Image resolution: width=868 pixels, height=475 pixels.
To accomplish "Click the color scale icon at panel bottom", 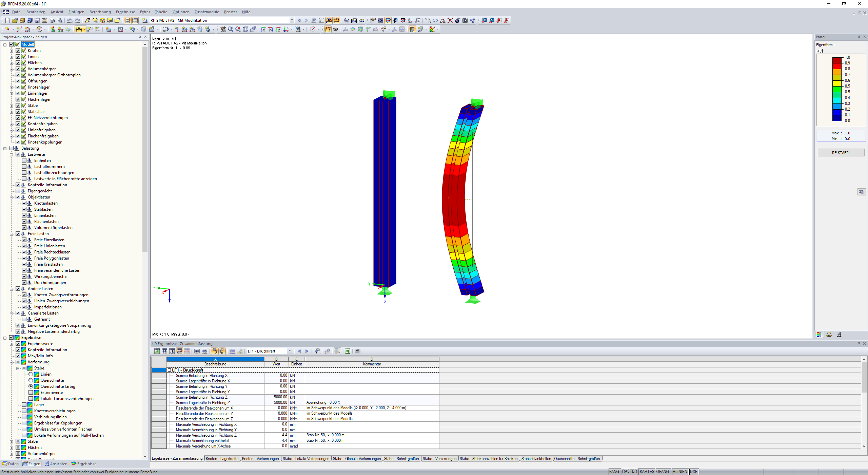I will point(819,335).
